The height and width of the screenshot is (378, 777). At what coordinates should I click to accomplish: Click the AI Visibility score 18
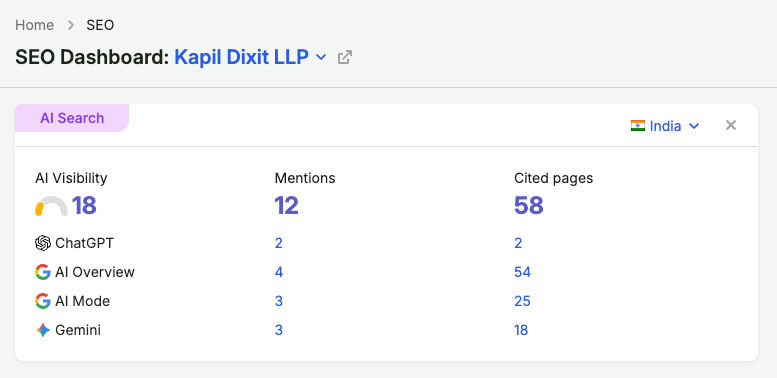(84, 206)
